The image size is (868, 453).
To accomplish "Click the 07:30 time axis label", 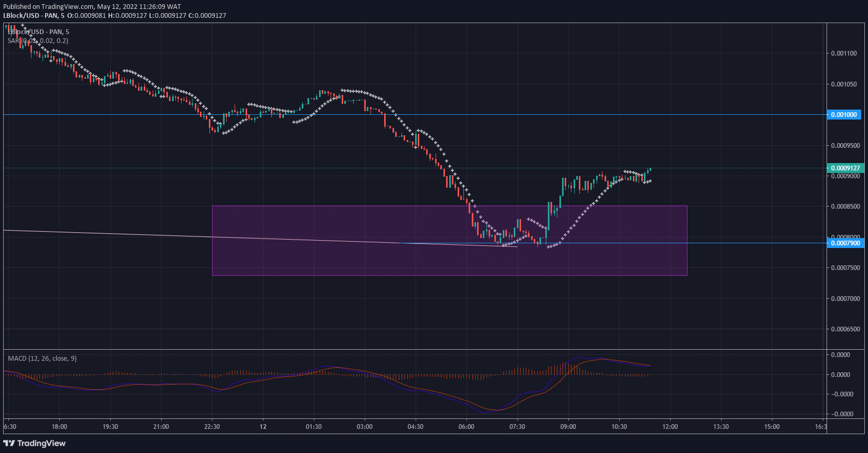I will 517,427.
